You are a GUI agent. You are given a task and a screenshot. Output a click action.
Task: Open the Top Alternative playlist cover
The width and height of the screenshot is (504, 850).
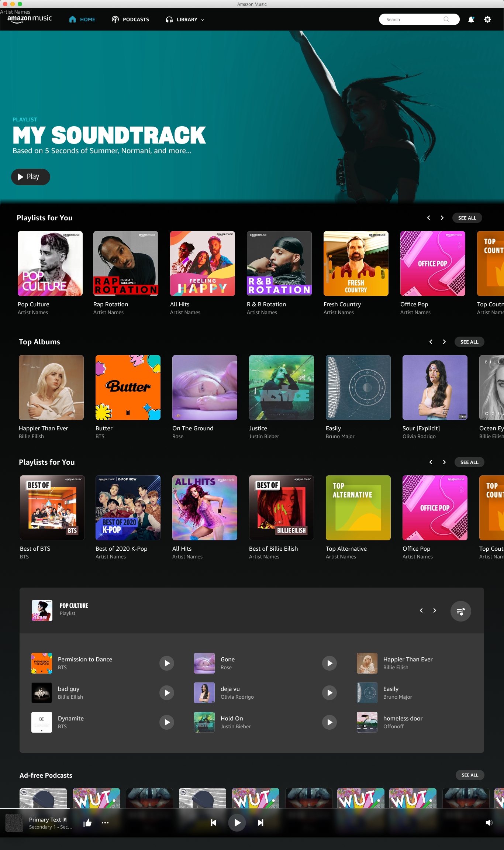click(358, 508)
